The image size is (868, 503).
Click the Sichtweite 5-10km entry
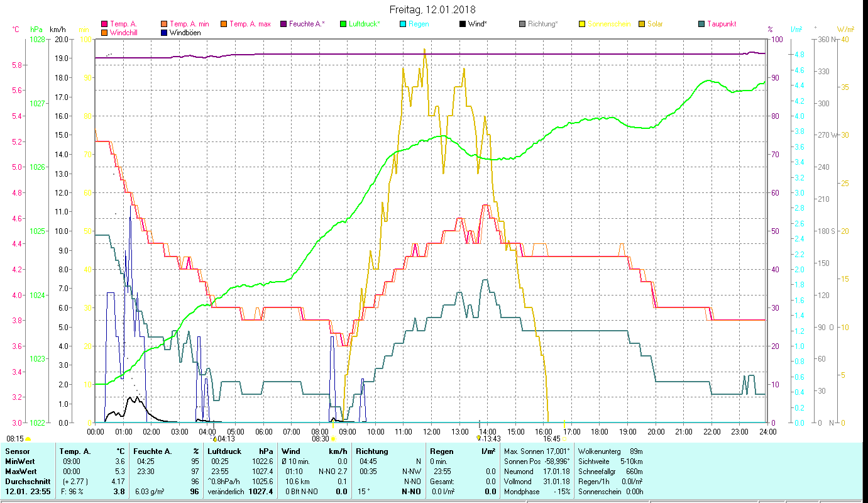pyautogui.click(x=610, y=462)
